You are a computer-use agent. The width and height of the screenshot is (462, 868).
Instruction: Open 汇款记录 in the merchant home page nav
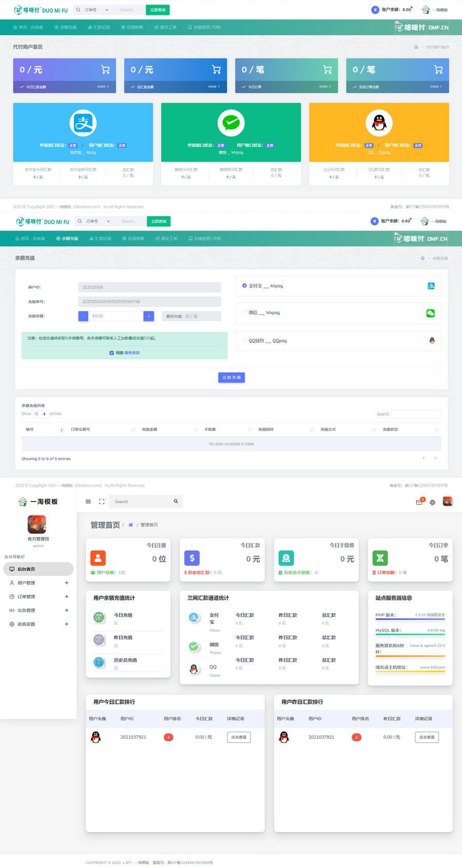[x=99, y=27]
